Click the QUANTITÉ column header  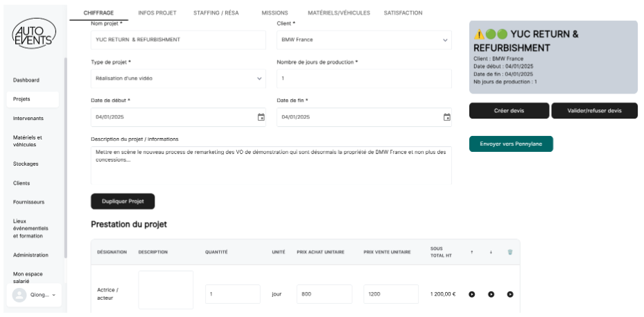click(x=216, y=252)
